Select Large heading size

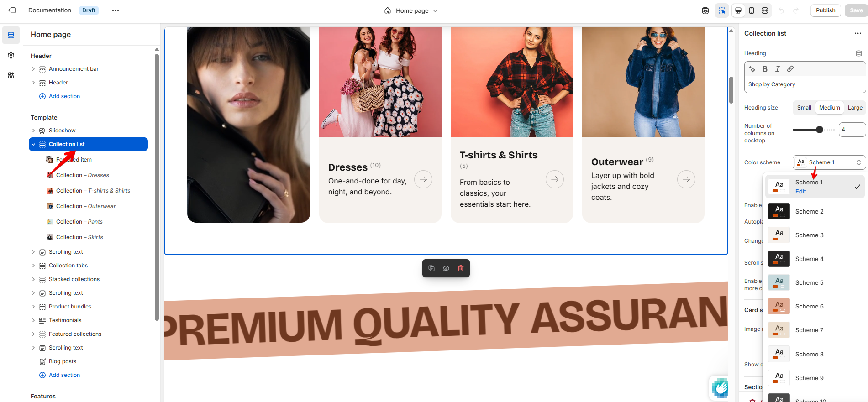tap(855, 108)
